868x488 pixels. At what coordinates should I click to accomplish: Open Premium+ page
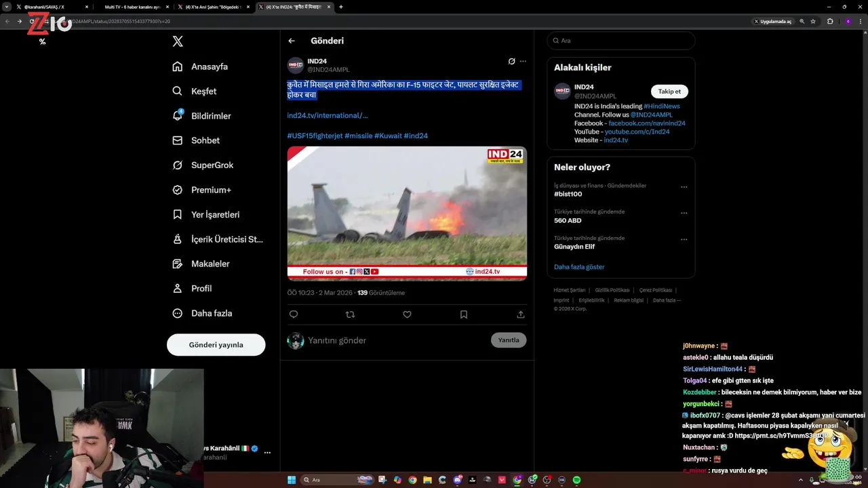(x=201, y=190)
